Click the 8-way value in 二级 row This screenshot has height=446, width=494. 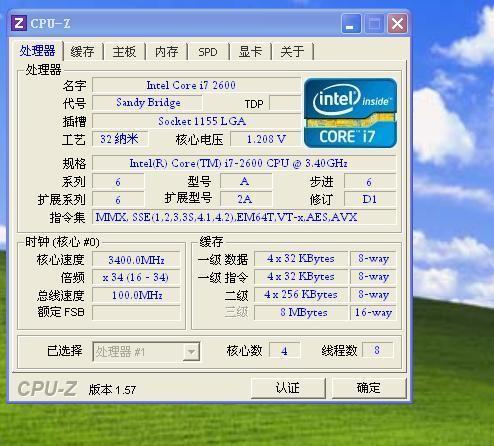click(373, 295)
